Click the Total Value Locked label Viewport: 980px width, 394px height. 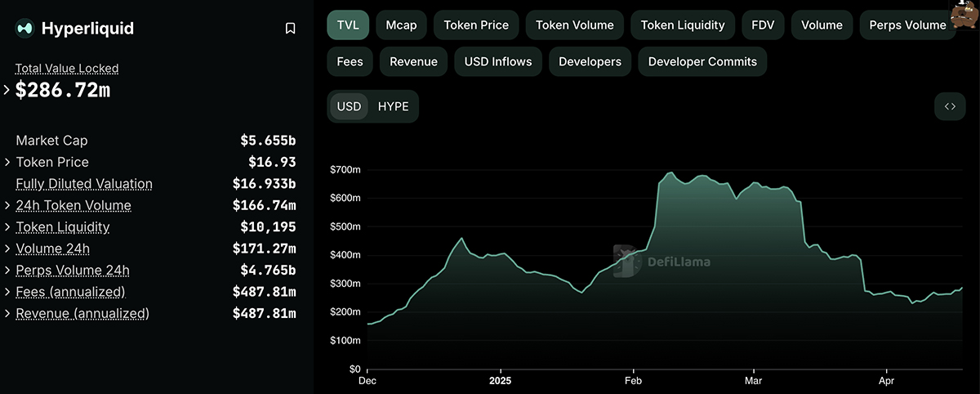[67, 69]
